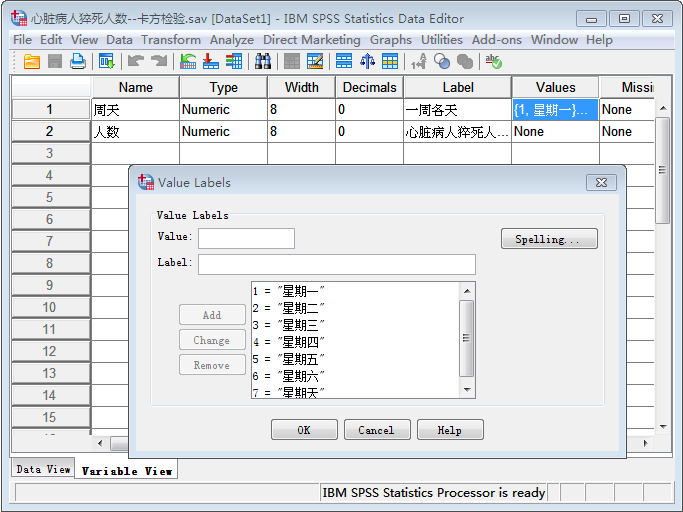Open the Transform menu
This screenshot has height=512, width=683.
pos(171,40)
